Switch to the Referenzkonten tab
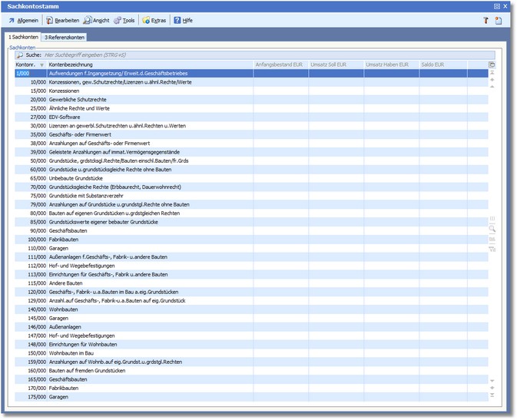 [65, 37]
